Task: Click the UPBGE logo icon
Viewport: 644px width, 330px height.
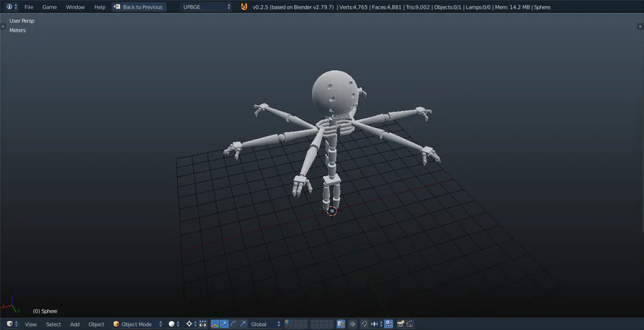Action: coord(244,7)
